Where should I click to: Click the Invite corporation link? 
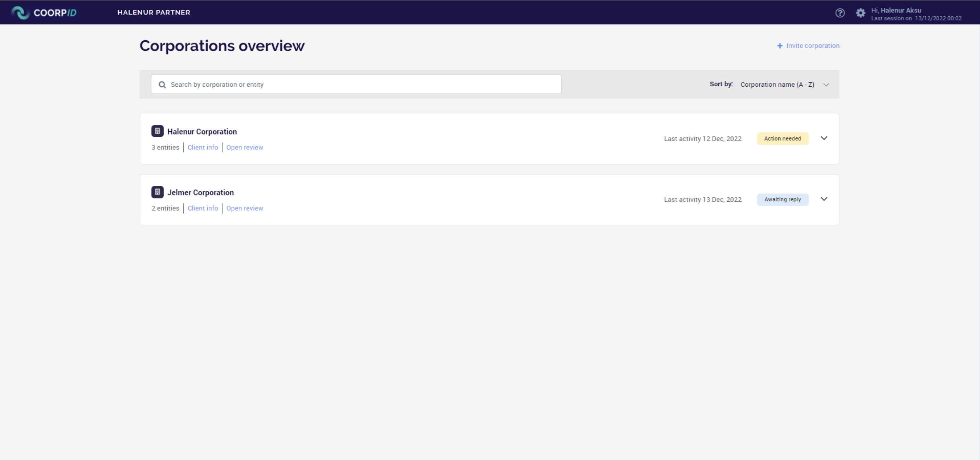pyautogui.click(x=813, y=46)
